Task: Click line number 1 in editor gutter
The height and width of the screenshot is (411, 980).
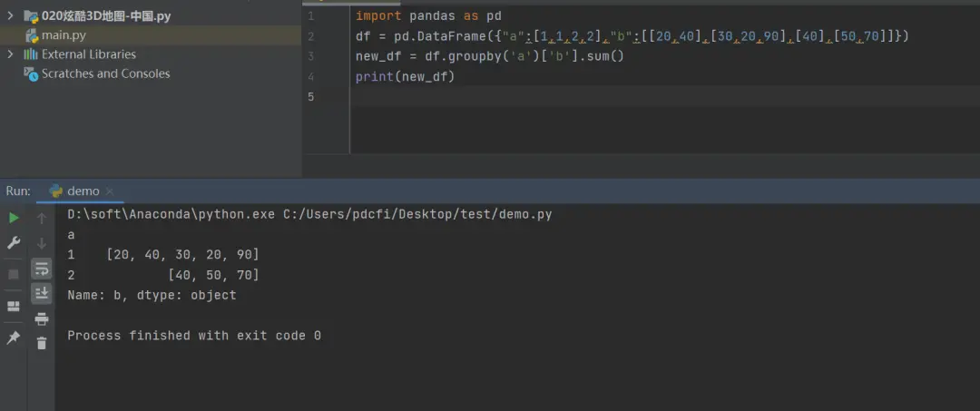Action: [x=311, y=15]
